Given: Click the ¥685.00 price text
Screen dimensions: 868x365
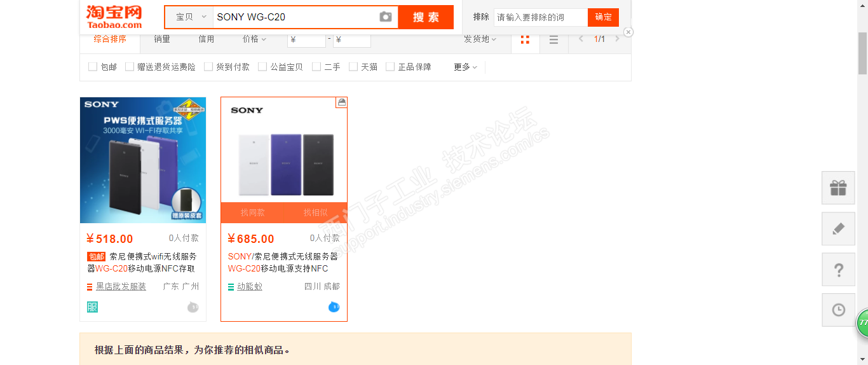Looking at the screenshot, I should pyautogui.click(x=251, y=239).
